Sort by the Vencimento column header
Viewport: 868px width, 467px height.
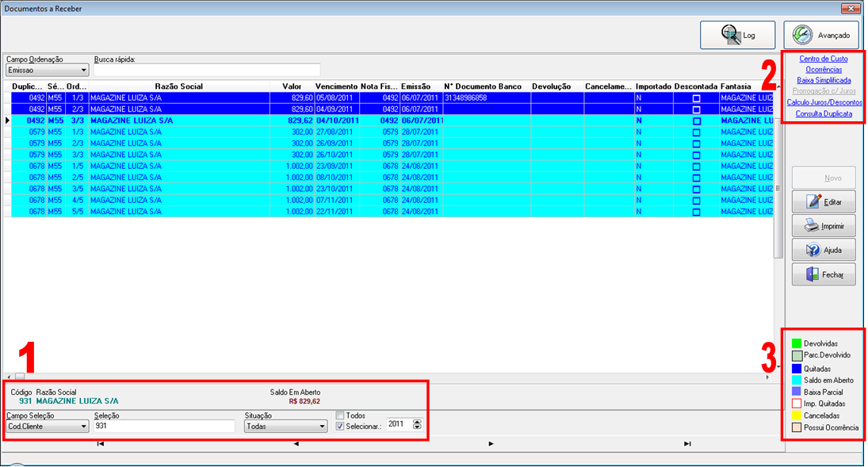pos(336,86)
